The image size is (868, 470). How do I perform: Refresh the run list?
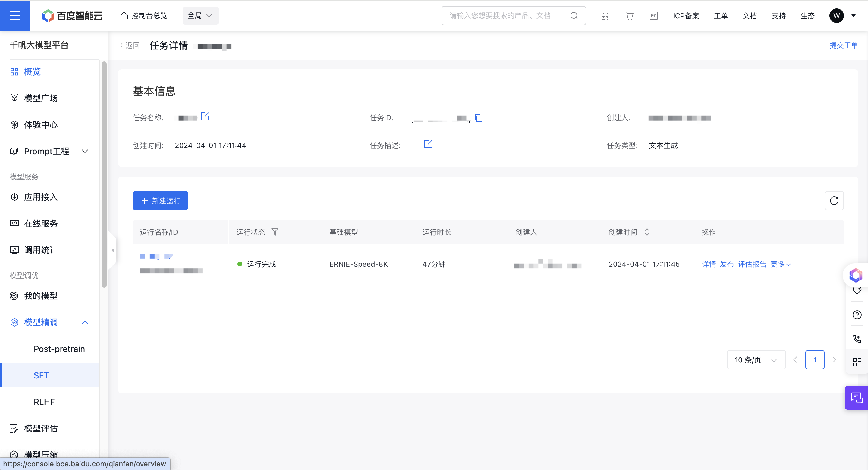(834, 200)
